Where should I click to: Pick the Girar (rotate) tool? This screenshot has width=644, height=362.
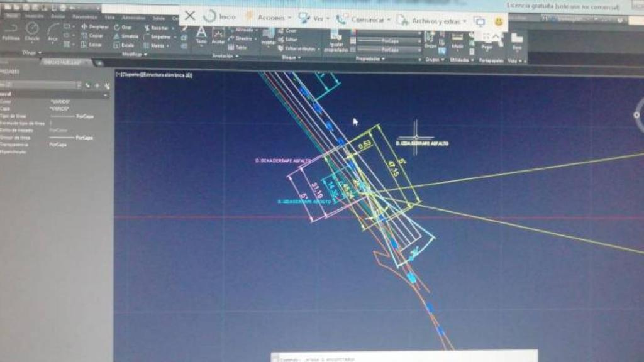(x=123, y=28)
